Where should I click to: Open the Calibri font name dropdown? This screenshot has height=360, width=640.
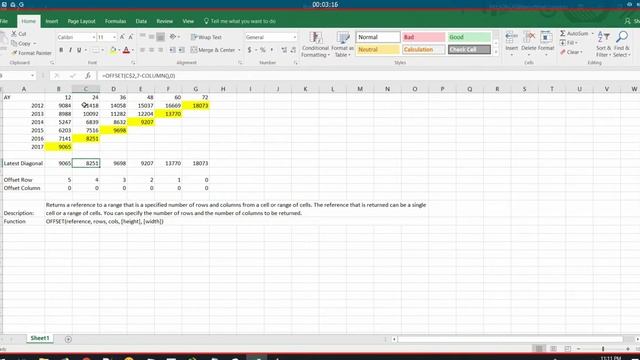pos(93,37)
